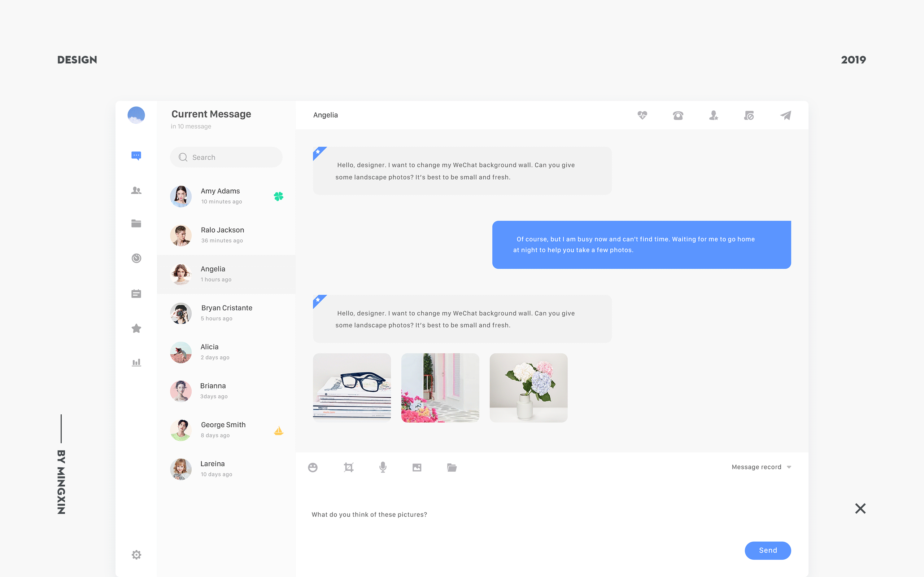Image resolution: width=924 pixels, height=577 pixels.
Task: Click the microphone voice message icon
Action: pos(383,467)
